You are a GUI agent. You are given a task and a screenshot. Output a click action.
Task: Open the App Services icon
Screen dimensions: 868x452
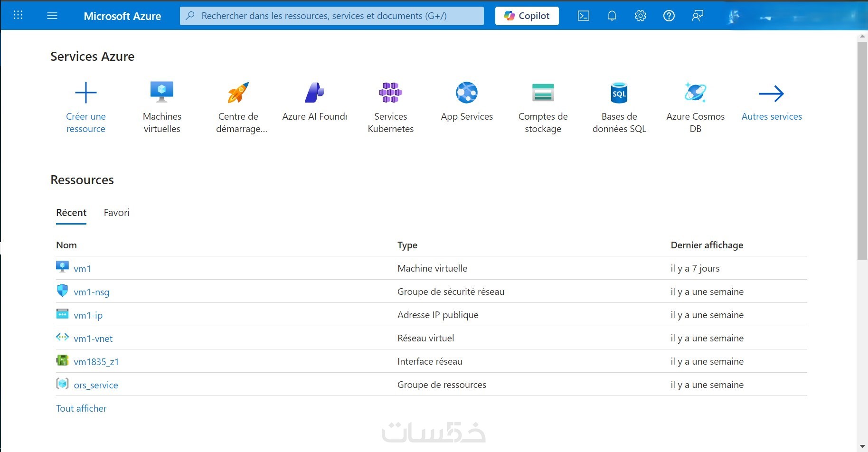click(467, 93)
